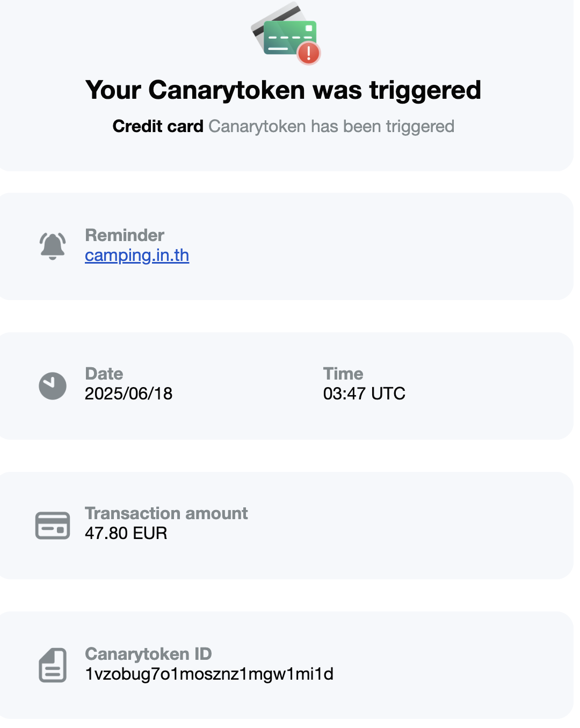Select the date value 2025/06/18
Screen dimensions: 580x728
click(x=129, y=394)
